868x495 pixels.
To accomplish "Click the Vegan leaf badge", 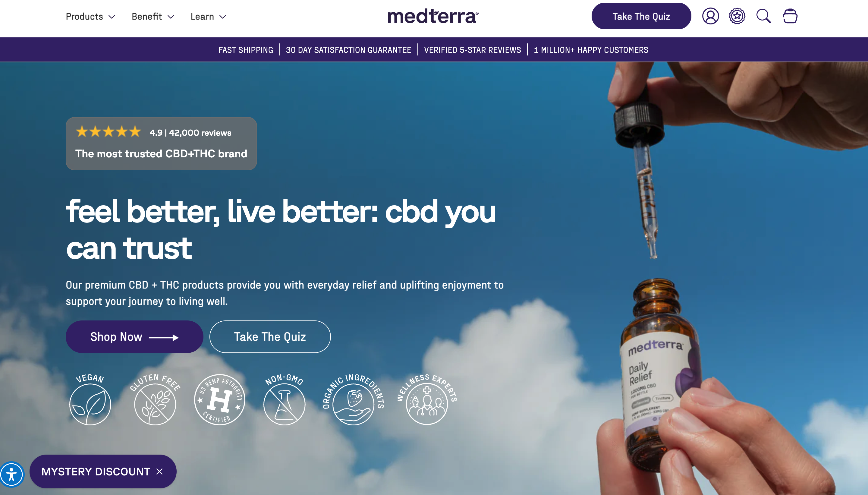I will point(90,399).
